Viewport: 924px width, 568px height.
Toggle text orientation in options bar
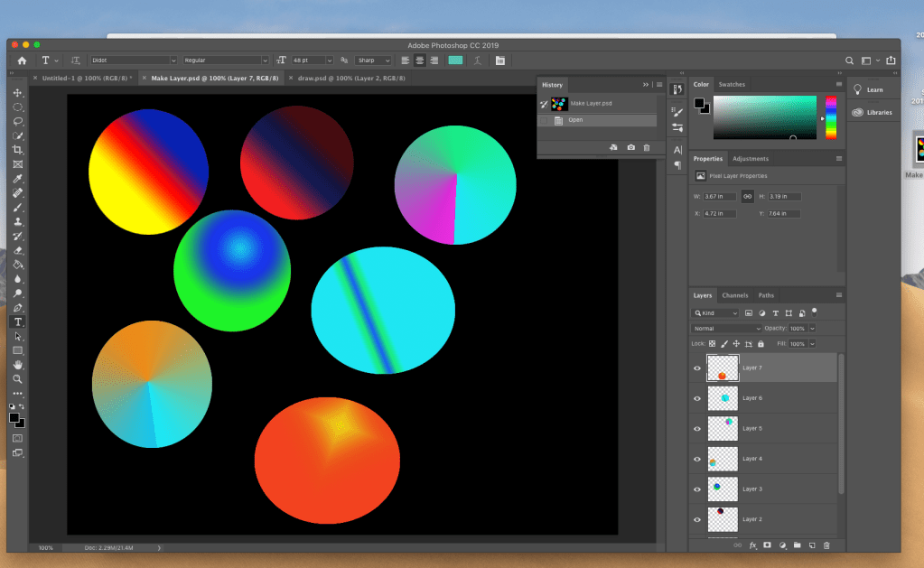[x=76, y=61]
